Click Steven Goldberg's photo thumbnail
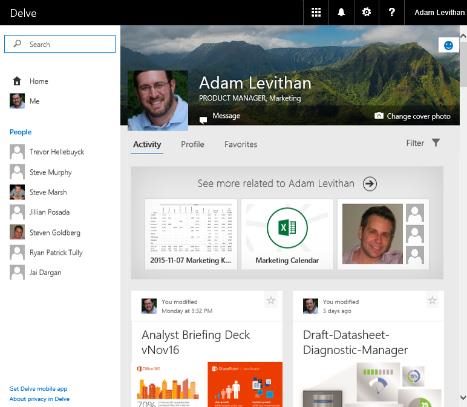Screen dimensions: 467x407 point(17,232)
